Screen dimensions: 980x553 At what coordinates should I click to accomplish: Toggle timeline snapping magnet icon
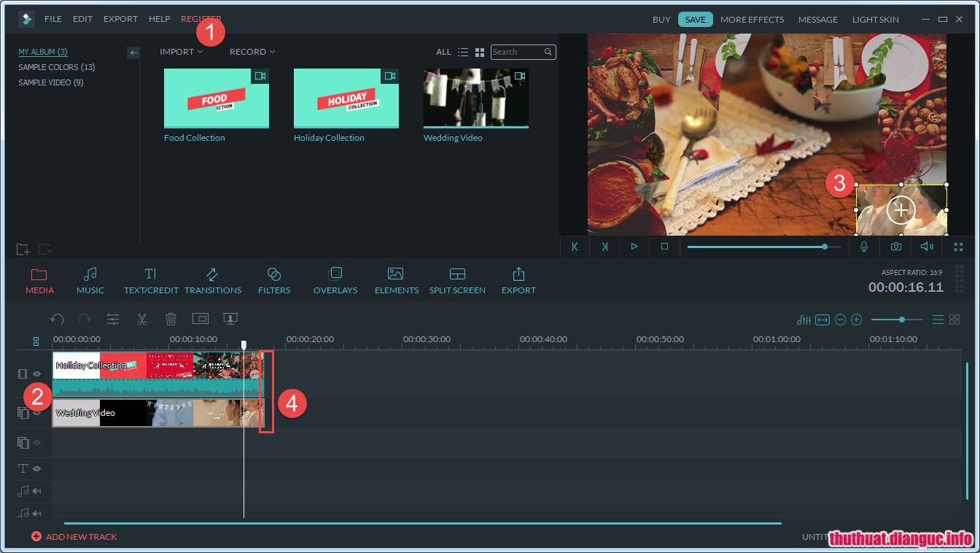(x=36, y=341)
